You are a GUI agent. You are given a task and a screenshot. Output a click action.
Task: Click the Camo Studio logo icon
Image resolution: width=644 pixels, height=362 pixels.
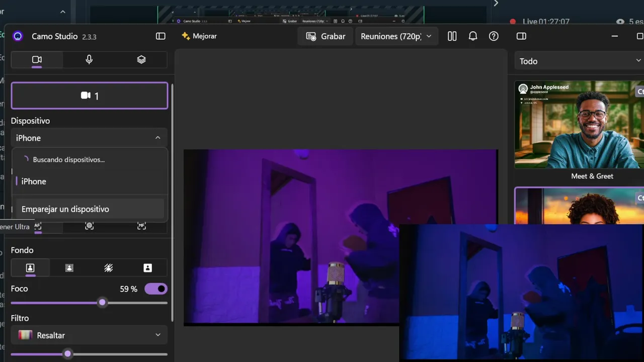point(18,36)
